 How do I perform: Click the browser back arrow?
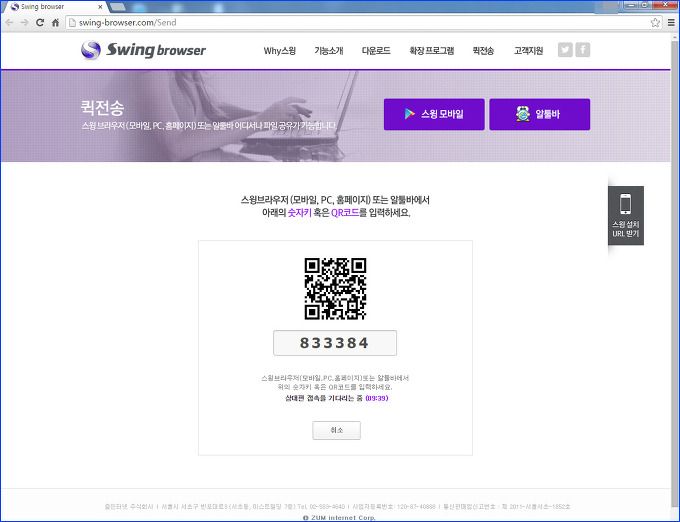pos(9,23)
